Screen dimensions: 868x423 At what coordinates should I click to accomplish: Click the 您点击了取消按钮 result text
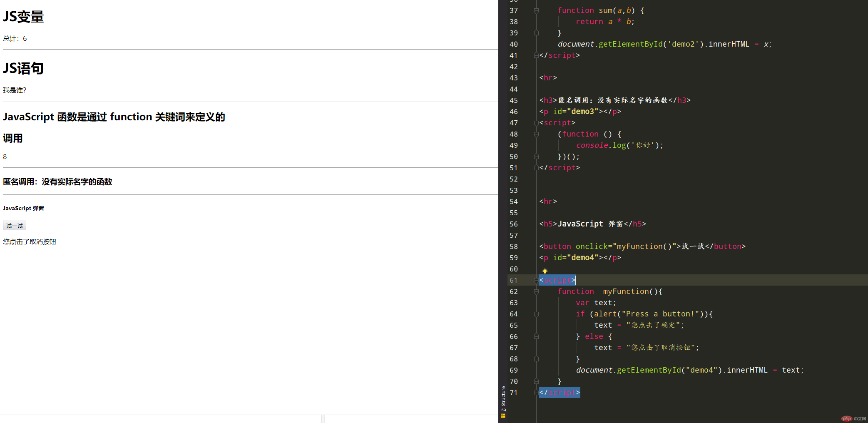tap(30, 241)
